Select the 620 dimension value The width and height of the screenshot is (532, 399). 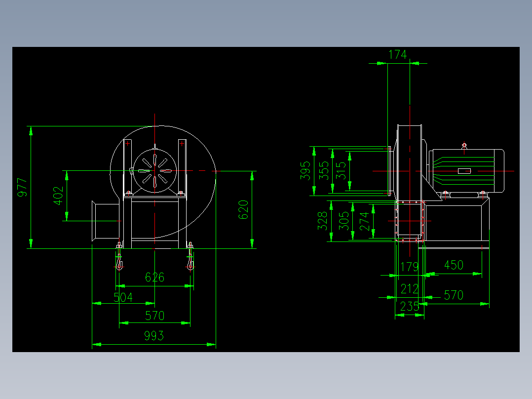[243, 210]
